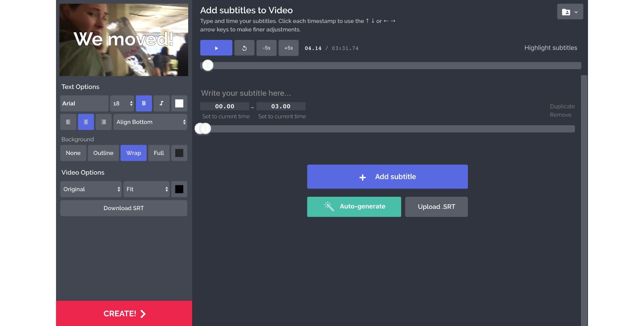Open the white text color swatch
The image size is (644, 326).
click(x=179, y=103)
